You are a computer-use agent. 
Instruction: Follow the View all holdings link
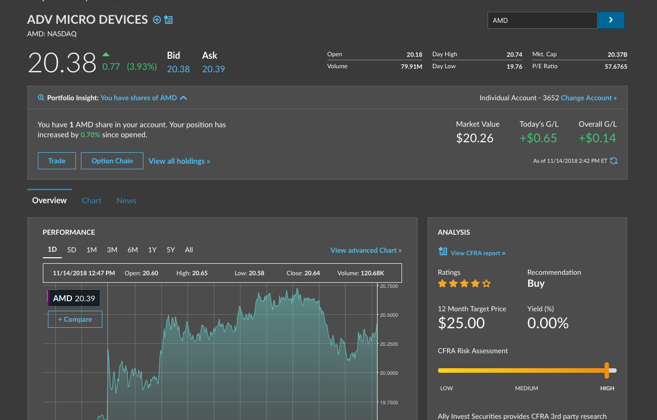pyautogui.click(x=179, y=161)
